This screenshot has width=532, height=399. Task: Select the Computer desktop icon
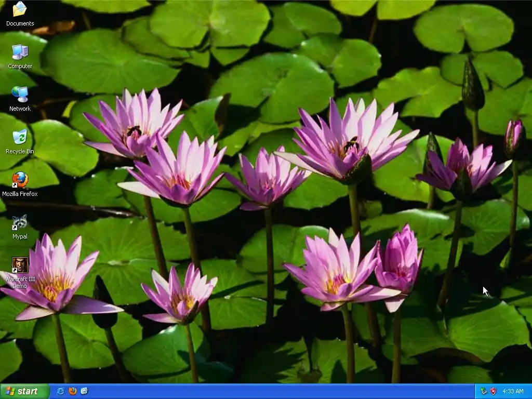click(20, 52)
